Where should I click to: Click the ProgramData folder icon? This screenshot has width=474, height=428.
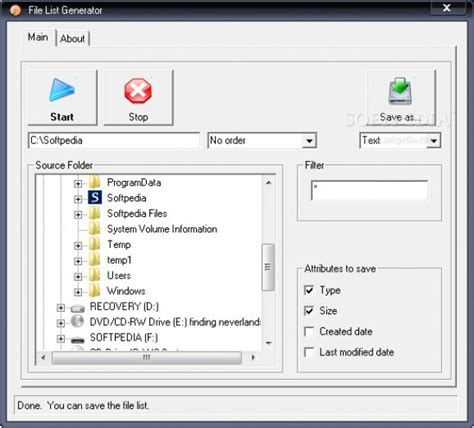tap(95, 182)
